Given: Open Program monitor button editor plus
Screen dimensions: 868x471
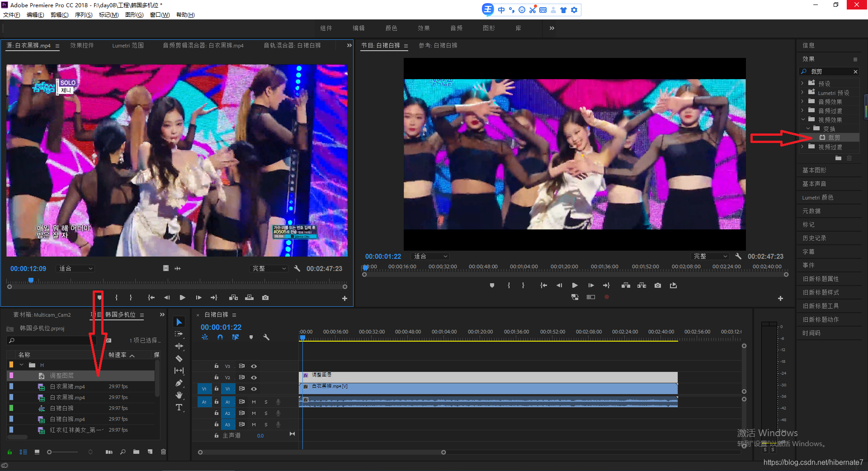Looking at the screenshot, I should (x=780, y=299).
